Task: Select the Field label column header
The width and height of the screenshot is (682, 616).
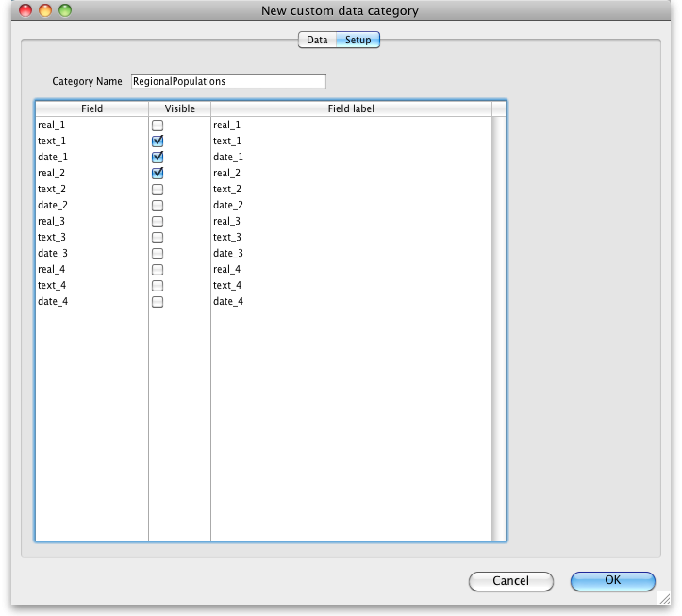Action: point(351,108)
